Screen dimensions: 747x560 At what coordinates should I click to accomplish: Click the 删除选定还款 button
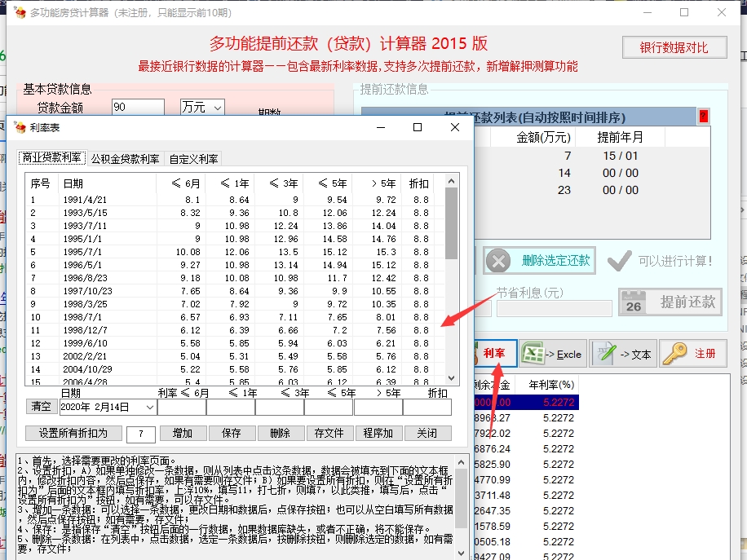tap(539, 261)
